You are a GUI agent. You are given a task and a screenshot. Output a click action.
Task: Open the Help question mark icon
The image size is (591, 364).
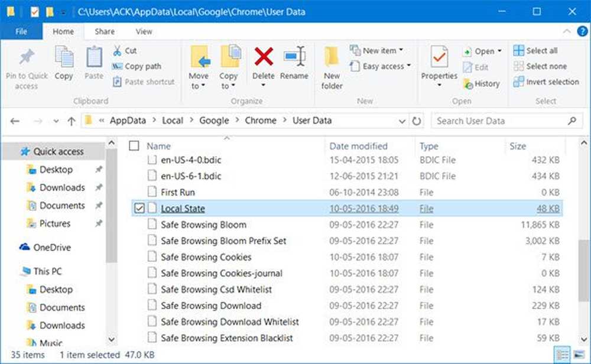coord(582,31)
